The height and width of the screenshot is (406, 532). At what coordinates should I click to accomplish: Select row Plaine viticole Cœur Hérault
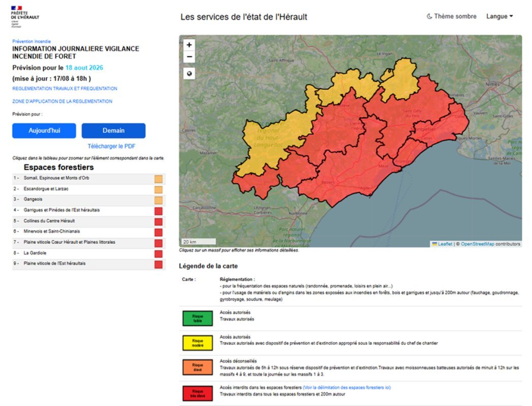[x=89, y=243]
